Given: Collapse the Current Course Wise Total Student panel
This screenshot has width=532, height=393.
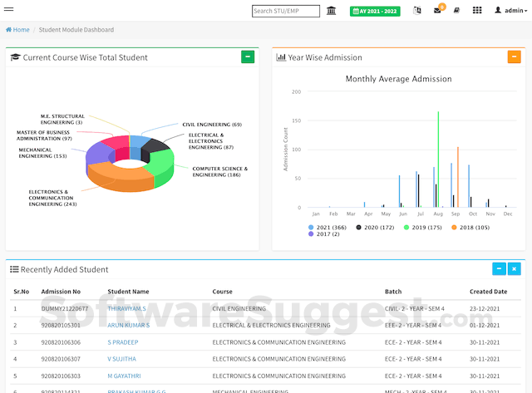Looking at the screenshot, I should [248, 56].
